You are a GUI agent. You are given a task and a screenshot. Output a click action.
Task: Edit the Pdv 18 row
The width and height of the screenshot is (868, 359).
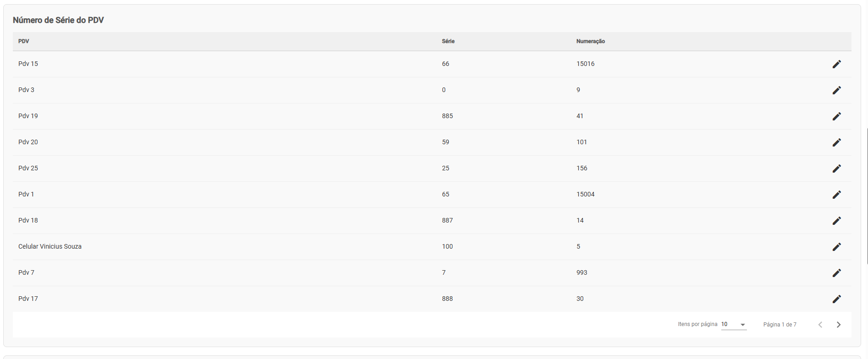pyautogui.click(x=837, y=221)
